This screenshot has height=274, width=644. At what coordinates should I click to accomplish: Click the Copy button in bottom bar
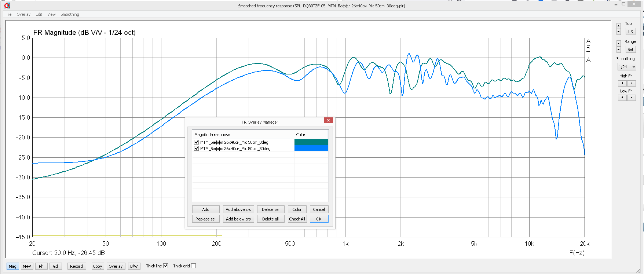98,266
